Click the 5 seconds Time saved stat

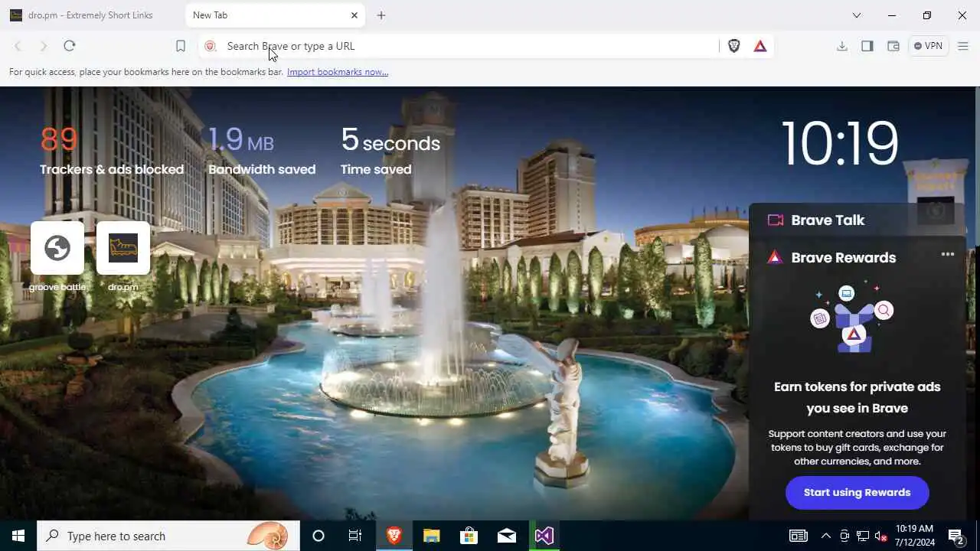(x=390, y=151)
